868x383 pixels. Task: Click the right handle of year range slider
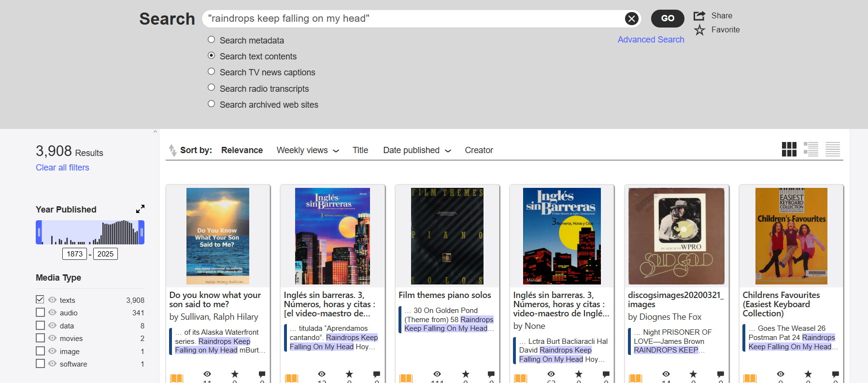(142, 232)
